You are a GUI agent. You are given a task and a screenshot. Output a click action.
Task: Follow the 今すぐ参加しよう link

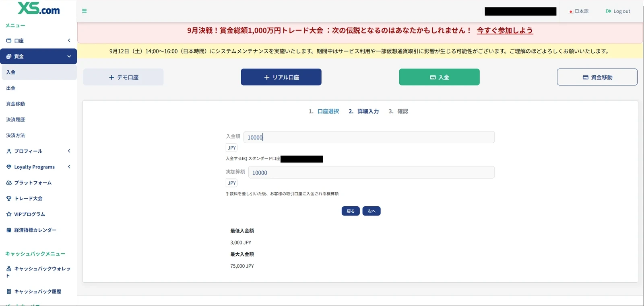pyautogui.click(x=505, y=31)
